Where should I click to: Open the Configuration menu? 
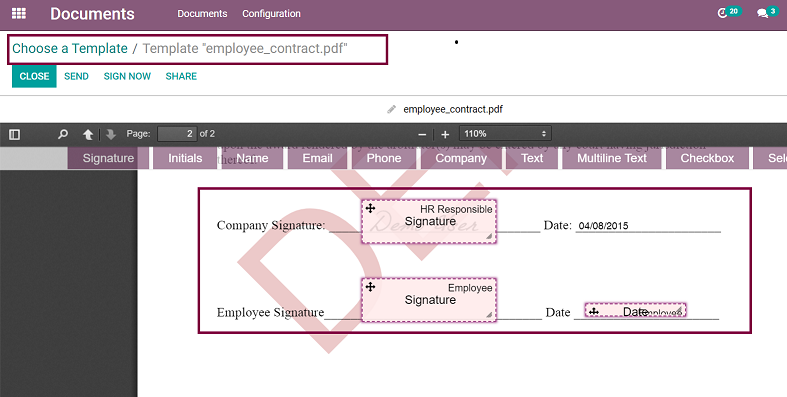click(271, 14)
